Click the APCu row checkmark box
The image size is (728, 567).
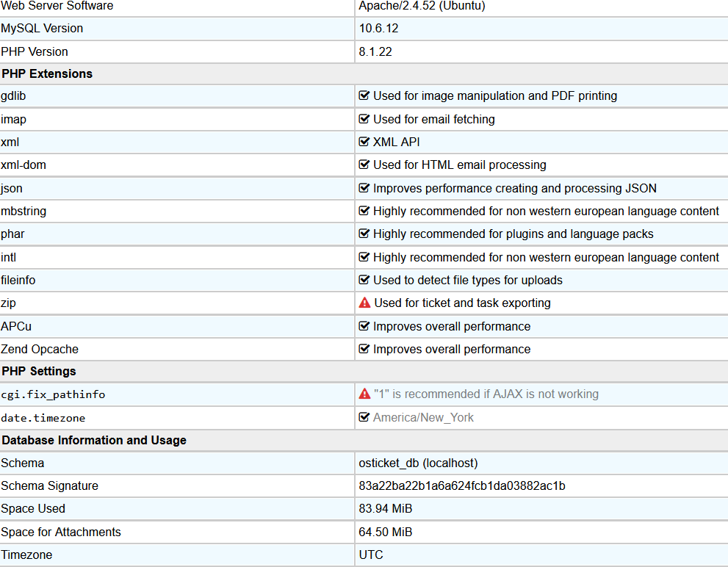click(x=364, y=326)
